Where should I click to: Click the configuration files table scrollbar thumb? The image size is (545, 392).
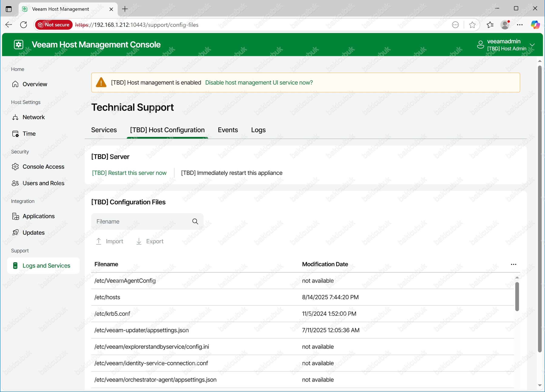pos(517,297)
